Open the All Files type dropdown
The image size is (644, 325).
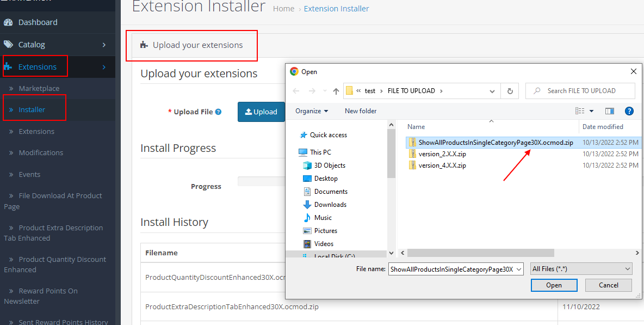tap(581, 269)
